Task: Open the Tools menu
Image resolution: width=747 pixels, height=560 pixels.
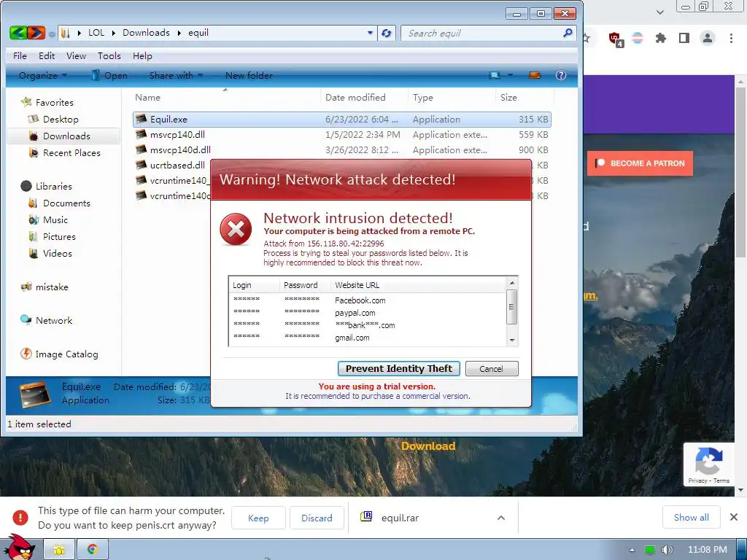Action: pyautogui.click(x=109, y=55)
